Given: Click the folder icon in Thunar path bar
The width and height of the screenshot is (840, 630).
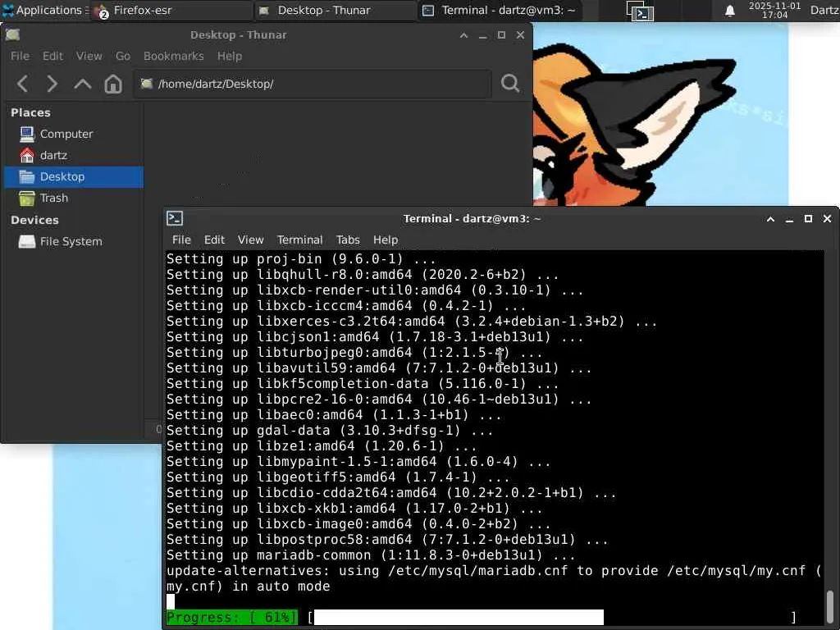Looking at the screenshot, I should [x=147, y=84].
